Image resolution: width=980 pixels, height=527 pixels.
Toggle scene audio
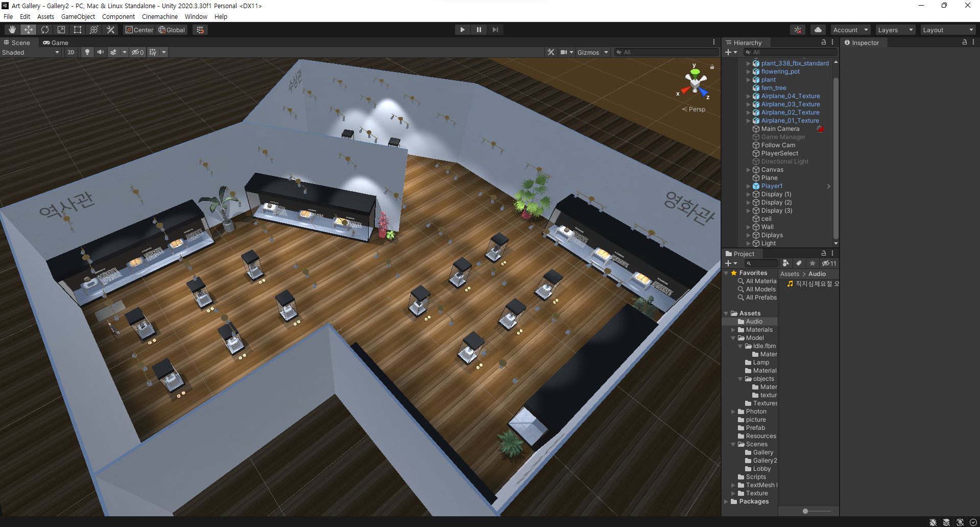tap(101, 52)
